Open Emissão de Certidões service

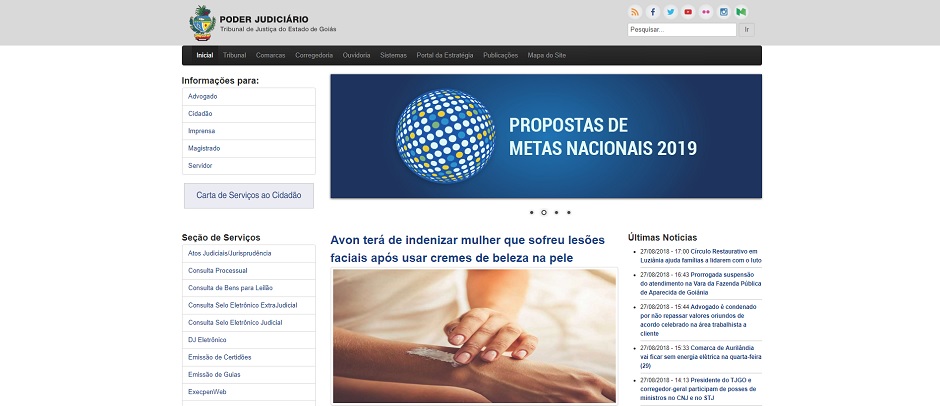[249, 357]
